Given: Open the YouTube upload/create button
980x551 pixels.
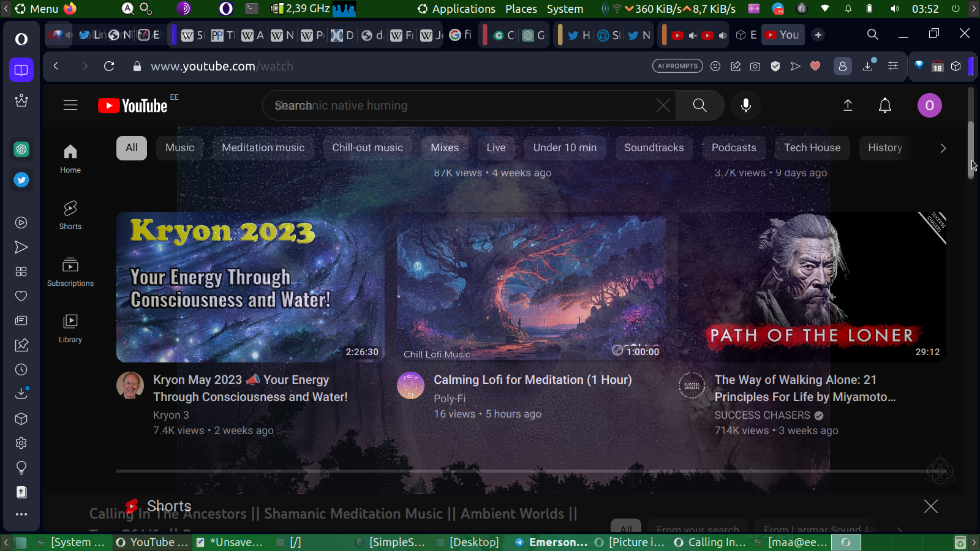Looking at the screenshot, I should (848, 105).
